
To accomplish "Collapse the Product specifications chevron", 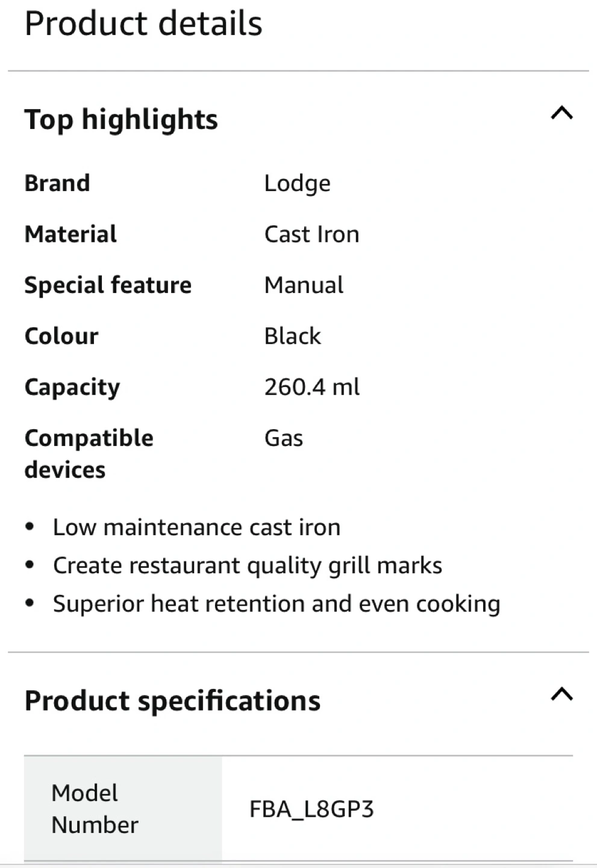I will coord(561,695).
